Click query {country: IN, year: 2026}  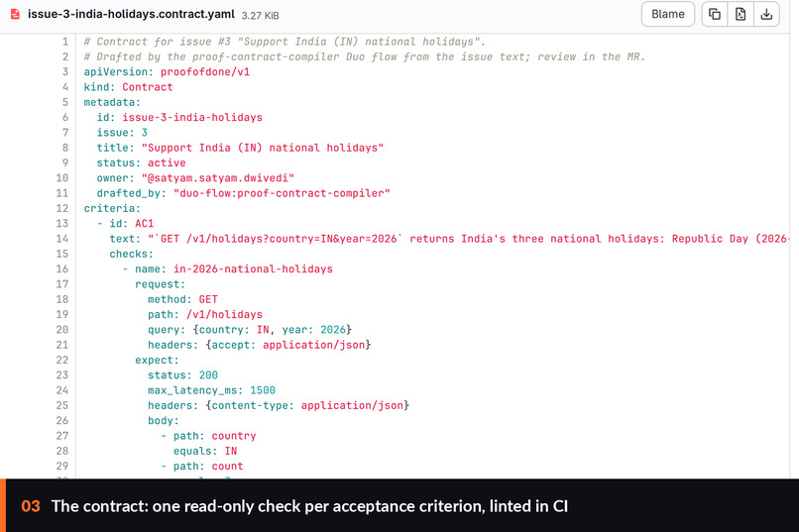coord(272,330)
